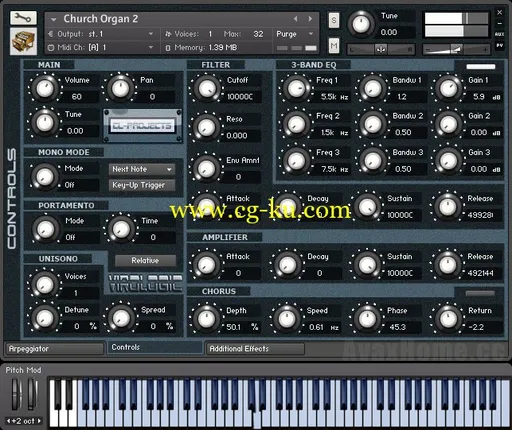Go to previous instrument preset arrow

point(296,19)
